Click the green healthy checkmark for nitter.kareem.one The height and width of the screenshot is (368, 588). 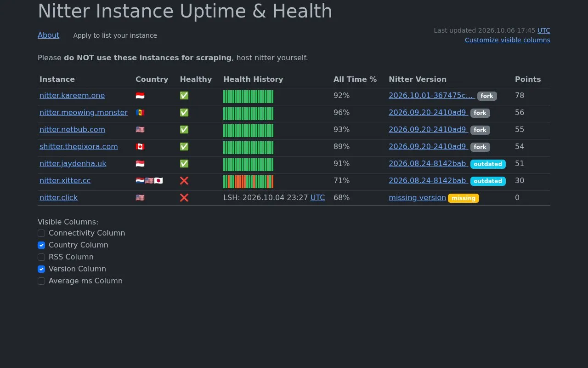pos(184,96)
